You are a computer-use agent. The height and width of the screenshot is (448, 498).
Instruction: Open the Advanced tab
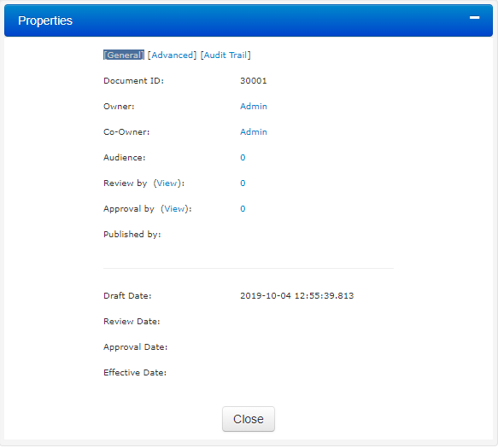173,55
